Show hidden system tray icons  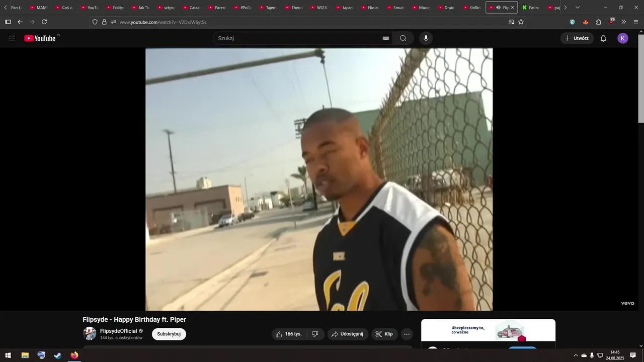(x=576, y=355)
